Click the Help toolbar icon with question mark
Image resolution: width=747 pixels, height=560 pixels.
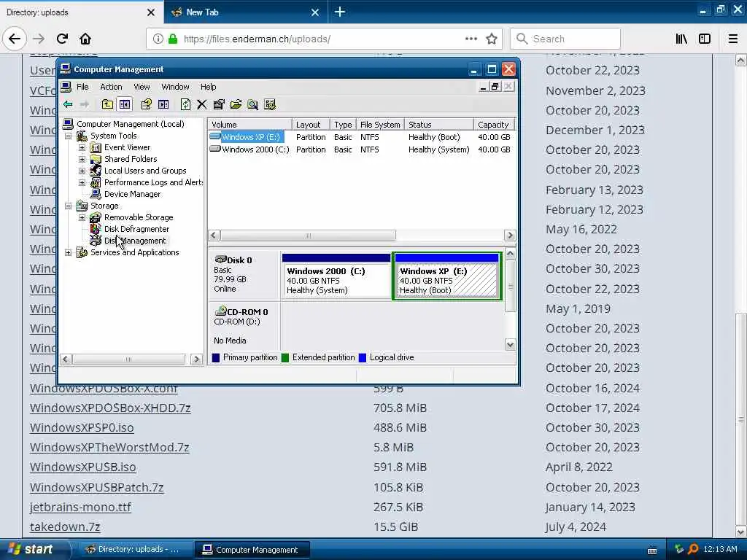[x=146, y=104]
